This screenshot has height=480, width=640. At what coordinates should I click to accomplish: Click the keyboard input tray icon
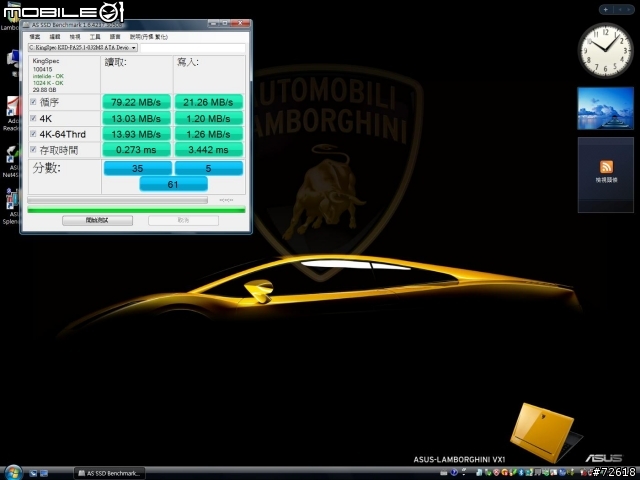click(x=444, y=473)
